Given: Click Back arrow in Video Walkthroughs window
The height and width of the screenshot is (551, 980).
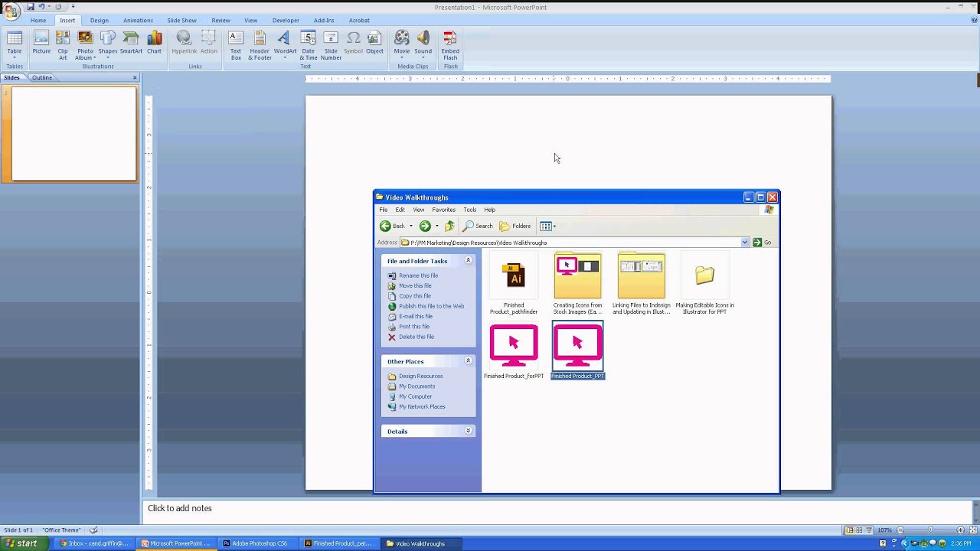Looking at the screenshot, I should point(393,226).
